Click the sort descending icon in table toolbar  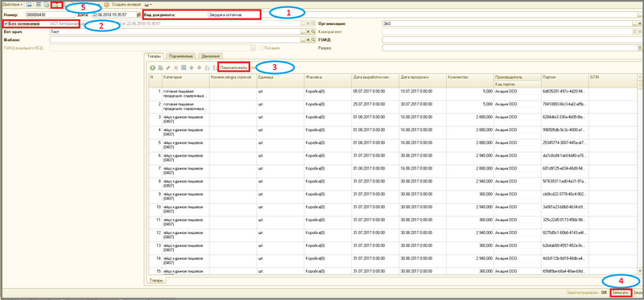(x=214, y=68)
